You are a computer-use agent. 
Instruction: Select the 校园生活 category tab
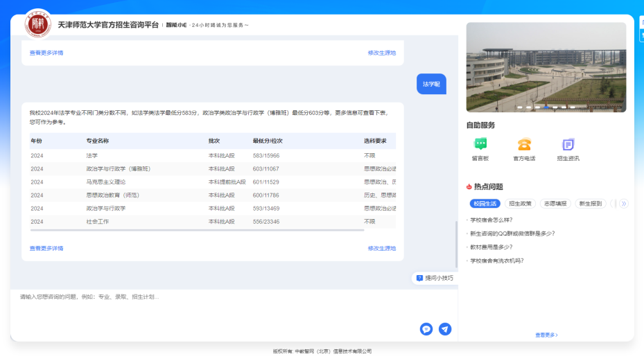(x=485, y=204)
